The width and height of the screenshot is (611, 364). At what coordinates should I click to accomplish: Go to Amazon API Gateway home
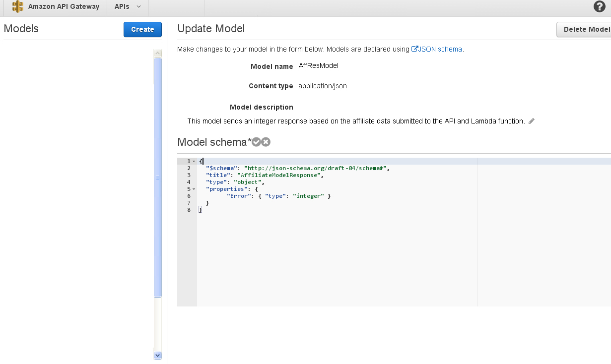click(56, 7)
